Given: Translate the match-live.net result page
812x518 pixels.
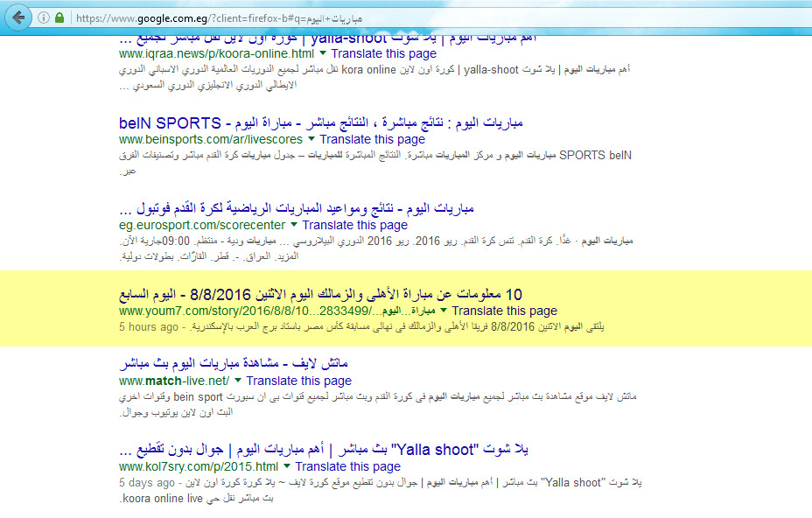Looking at the screenshot, I should tap(298, 381).
